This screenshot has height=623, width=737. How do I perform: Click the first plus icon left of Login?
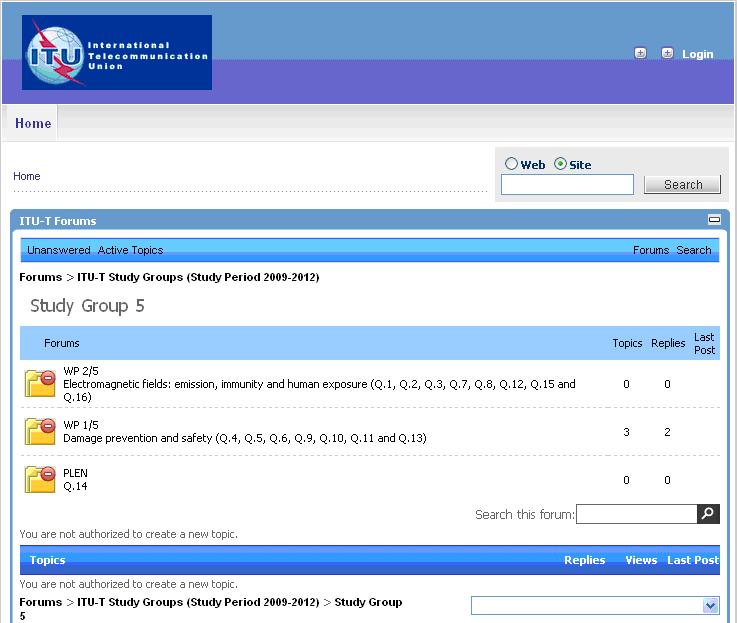(x=640, y=53)
